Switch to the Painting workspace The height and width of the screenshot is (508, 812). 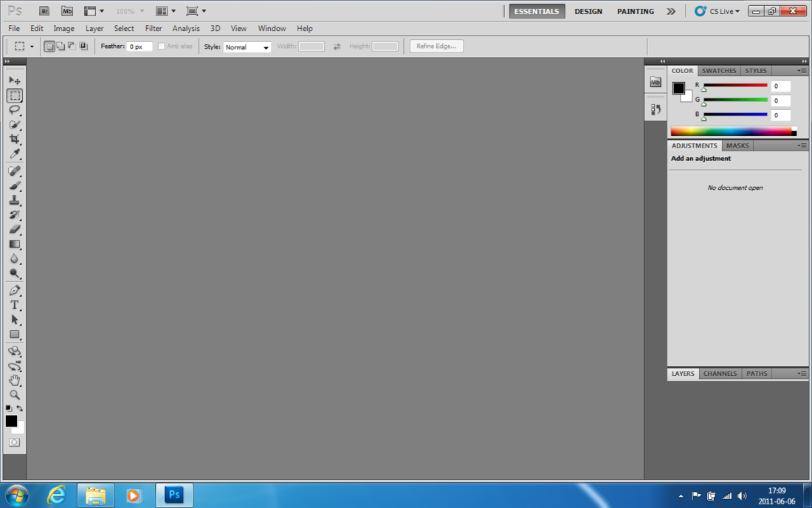click(636, 11)
